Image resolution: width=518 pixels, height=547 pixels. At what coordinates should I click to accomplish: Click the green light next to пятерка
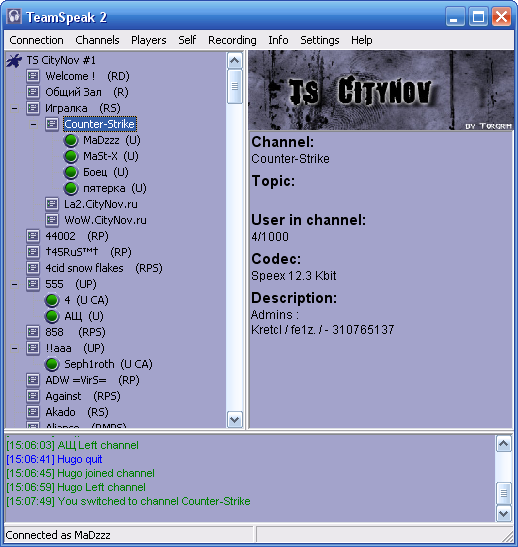coord(71,188)
